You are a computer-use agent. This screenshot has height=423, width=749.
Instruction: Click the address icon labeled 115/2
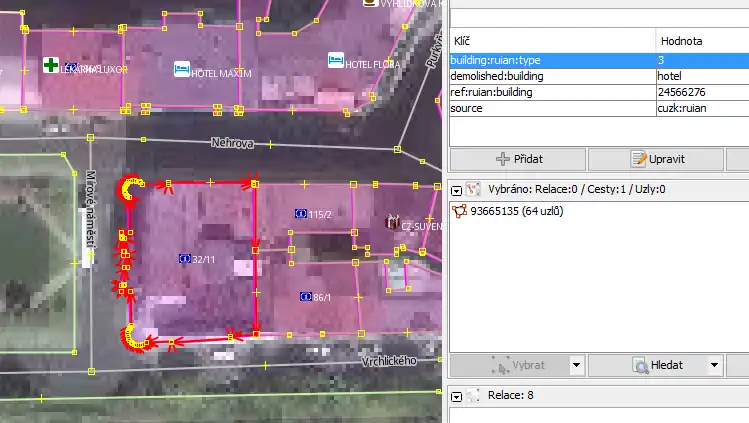[x=301, y=214]
